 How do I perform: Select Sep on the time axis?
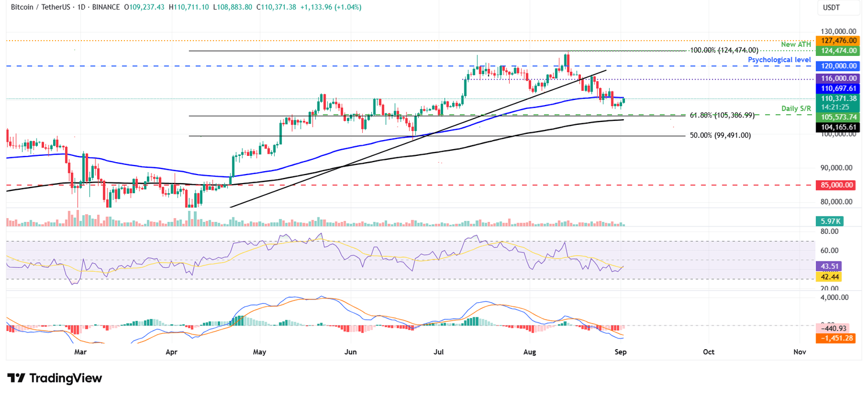coord(620,351)
